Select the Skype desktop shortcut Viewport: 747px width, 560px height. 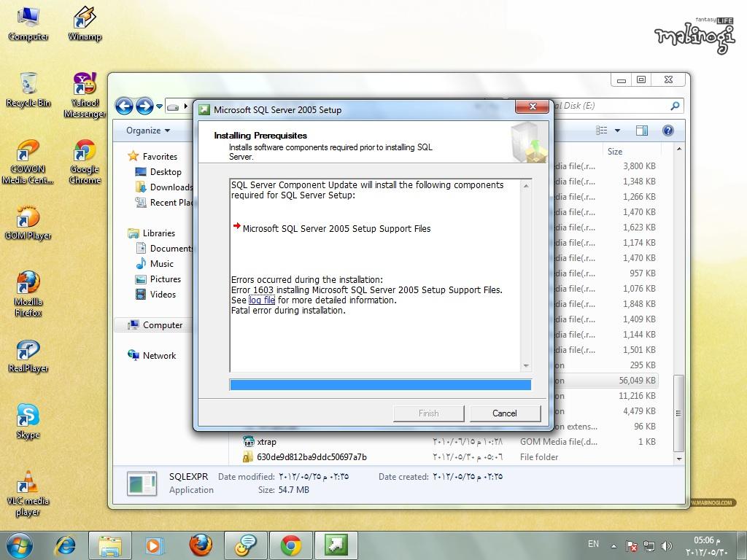click(x=28, y=421)
